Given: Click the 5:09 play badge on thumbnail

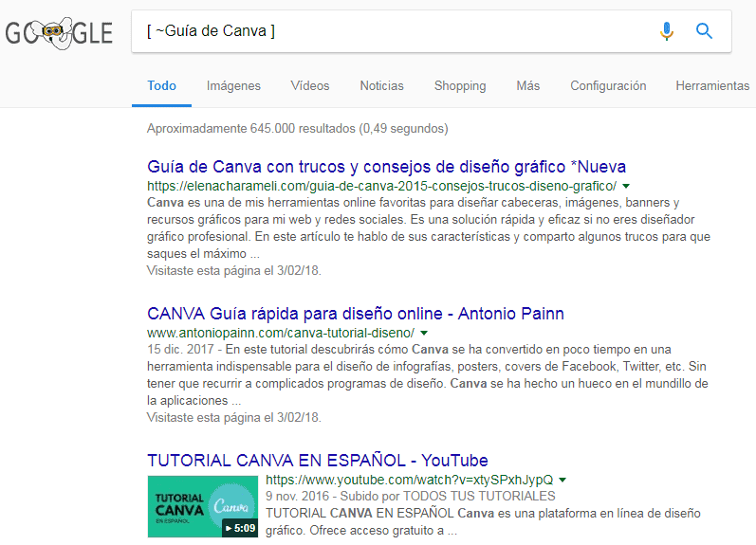Looking at the screenshot, I should coord(240,528).
